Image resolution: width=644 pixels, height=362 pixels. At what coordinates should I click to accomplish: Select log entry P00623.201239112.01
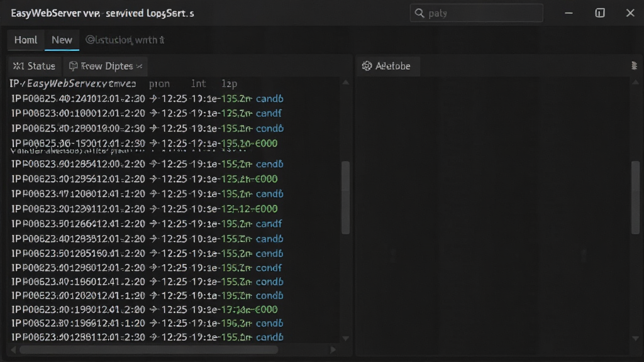click(145, 209)
